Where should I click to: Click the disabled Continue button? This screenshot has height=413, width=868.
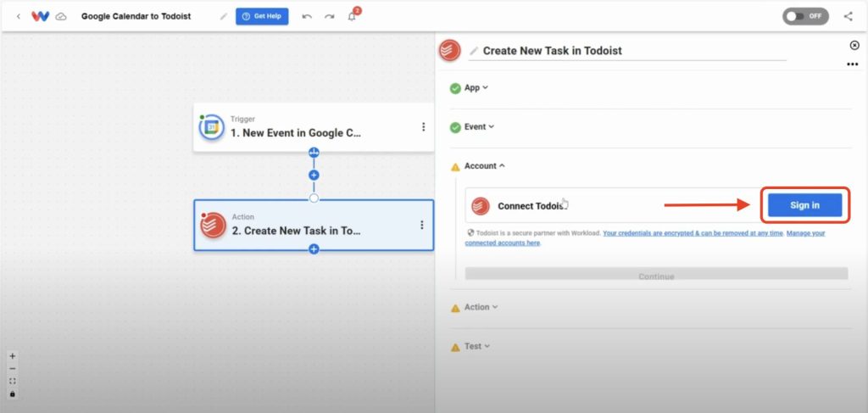tap(657, 273)
